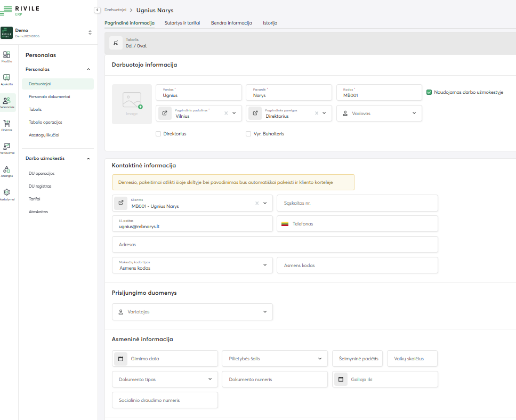
Task: Go to Atsargos inventory icon
Action: [x=7, y=169]
